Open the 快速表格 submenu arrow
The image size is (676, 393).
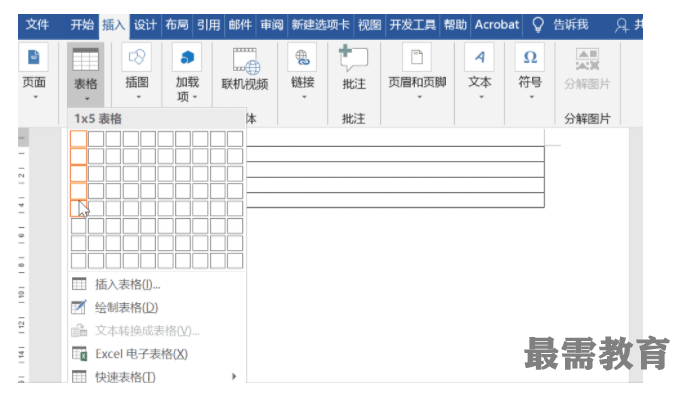tap(234, 376)
